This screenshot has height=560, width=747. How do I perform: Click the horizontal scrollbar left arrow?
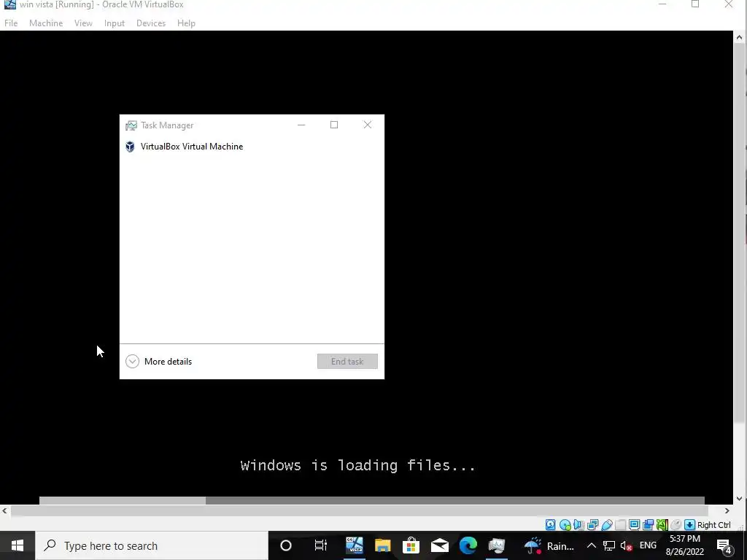pyautogui.click(x=5, y=510)
